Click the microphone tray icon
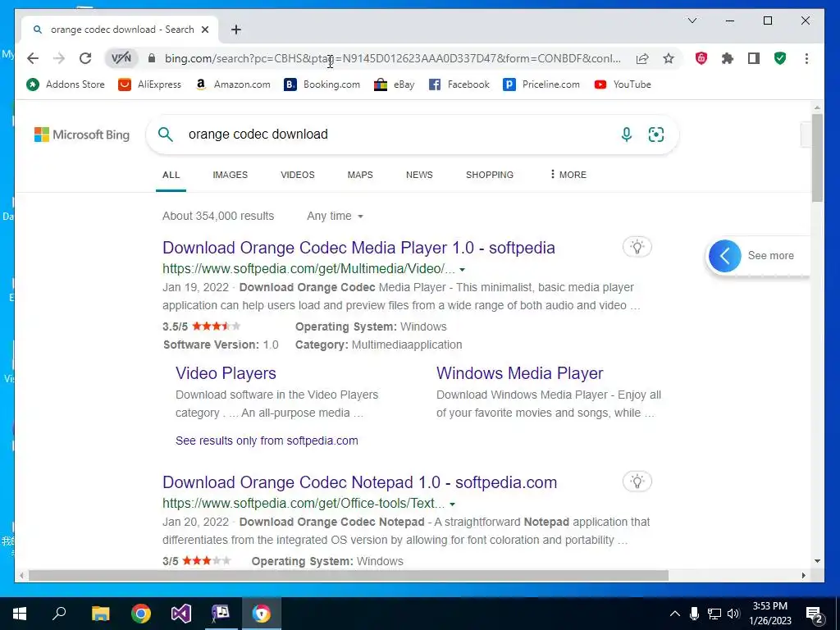 pos(694,614)
